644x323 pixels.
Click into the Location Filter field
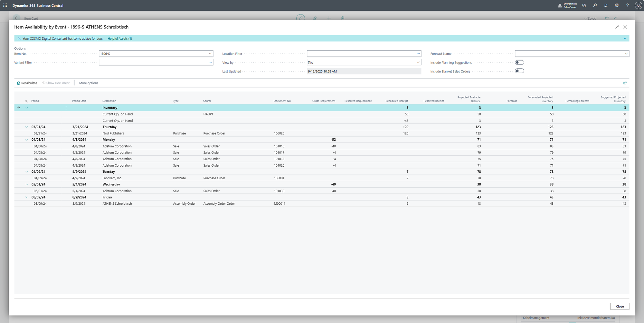pos(361,54)
